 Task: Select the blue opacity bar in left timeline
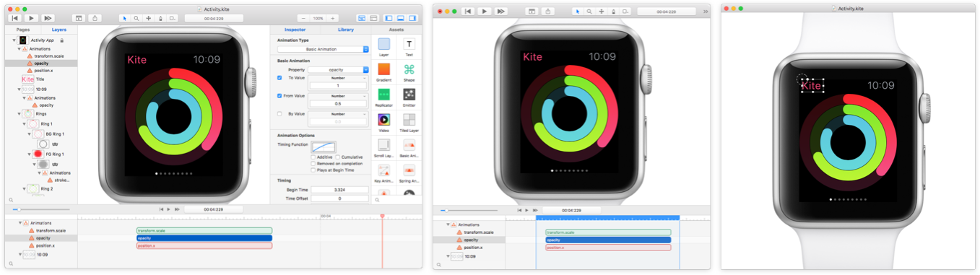(x=204, y=237)
